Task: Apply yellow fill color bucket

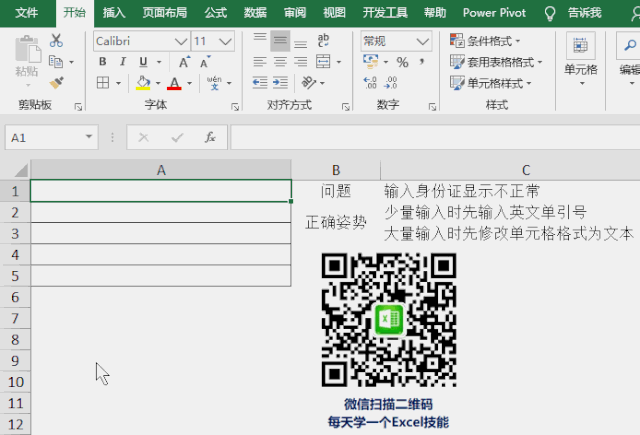Action: pos(143,83)
